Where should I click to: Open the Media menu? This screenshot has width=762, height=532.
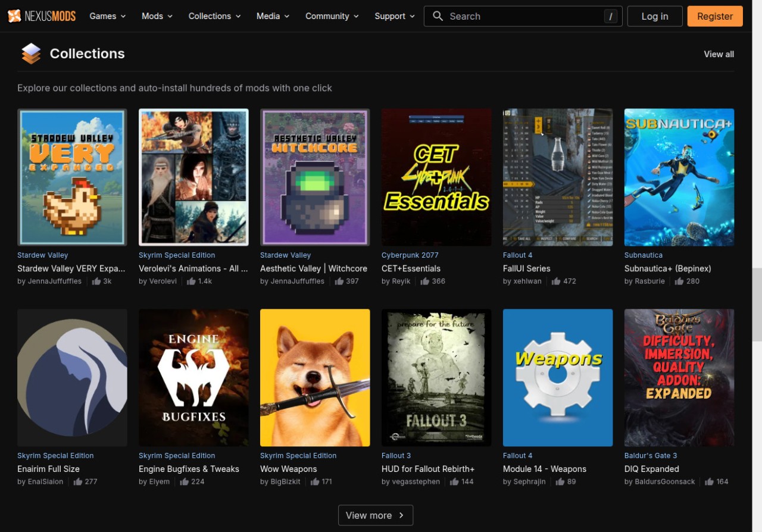(273, 16)
